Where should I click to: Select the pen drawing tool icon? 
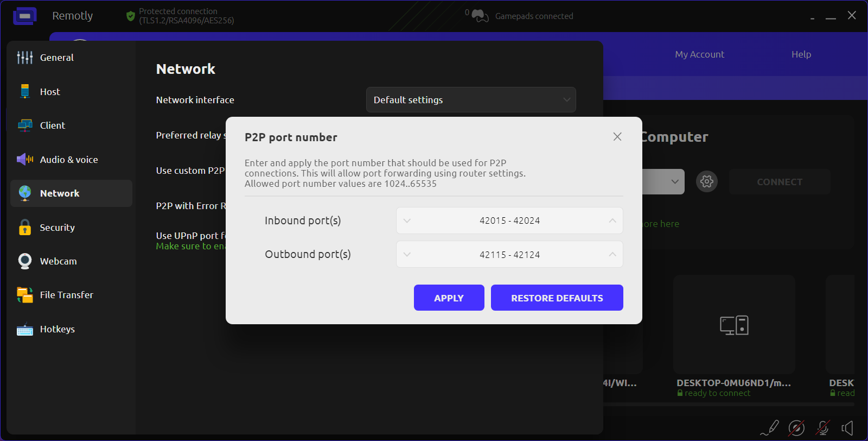[x=770, y=428]
